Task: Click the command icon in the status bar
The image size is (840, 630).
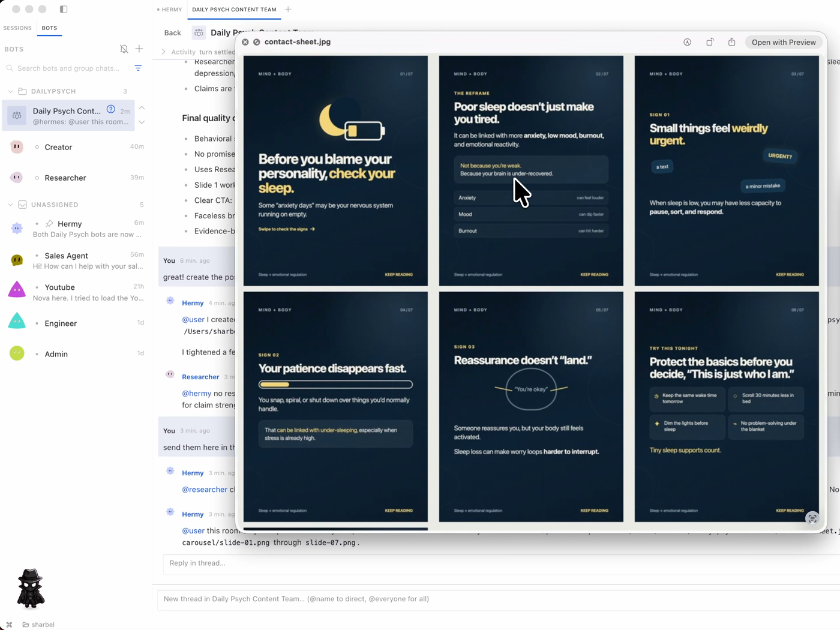Action: pyautogui.click(x=9, y=625)
